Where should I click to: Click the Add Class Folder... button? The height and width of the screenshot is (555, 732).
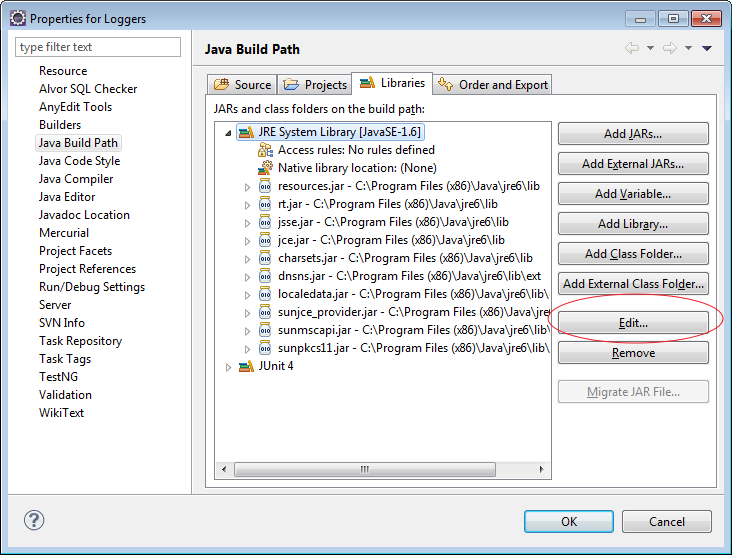point(633,254)
